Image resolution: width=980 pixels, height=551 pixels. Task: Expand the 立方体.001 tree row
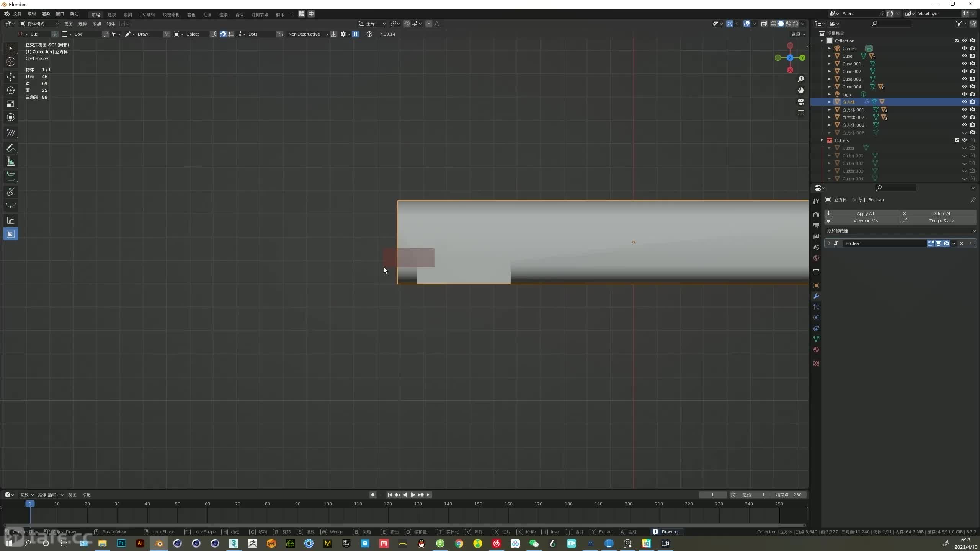tap(830, 109)
